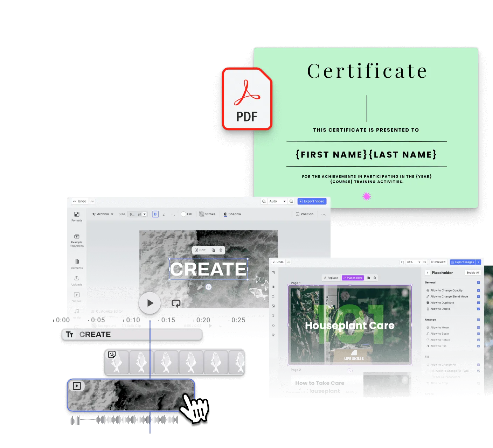This screenshot has width=493, height=448.
Task: Open the 34% zoom dropdown
Action: pos(414,262)
